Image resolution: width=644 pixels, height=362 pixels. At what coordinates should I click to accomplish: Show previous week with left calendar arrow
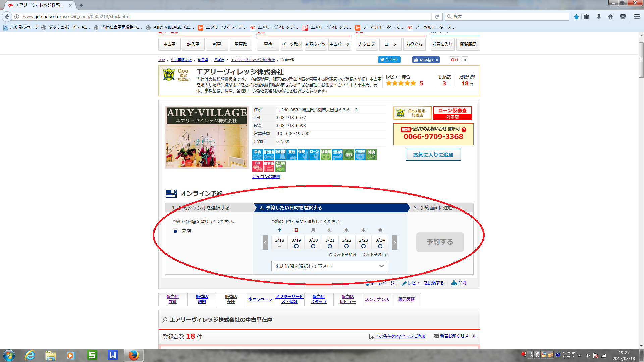pyautogui.click(x=265, y=243)
